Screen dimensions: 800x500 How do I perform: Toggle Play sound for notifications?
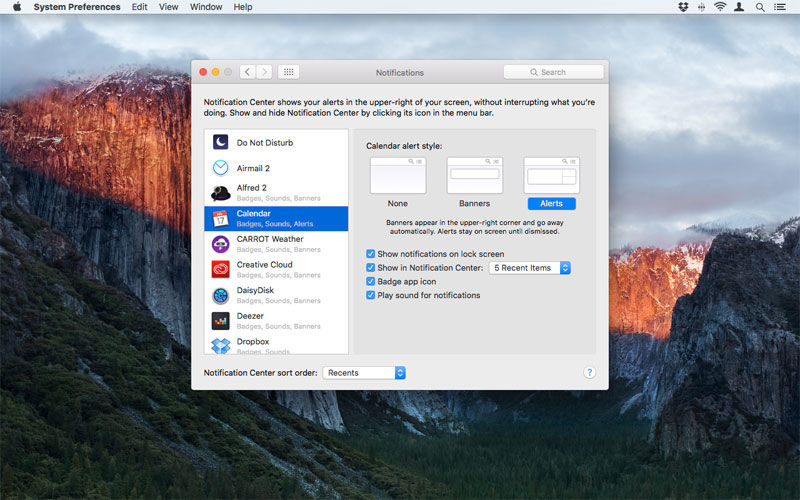[x=370, y=295]
